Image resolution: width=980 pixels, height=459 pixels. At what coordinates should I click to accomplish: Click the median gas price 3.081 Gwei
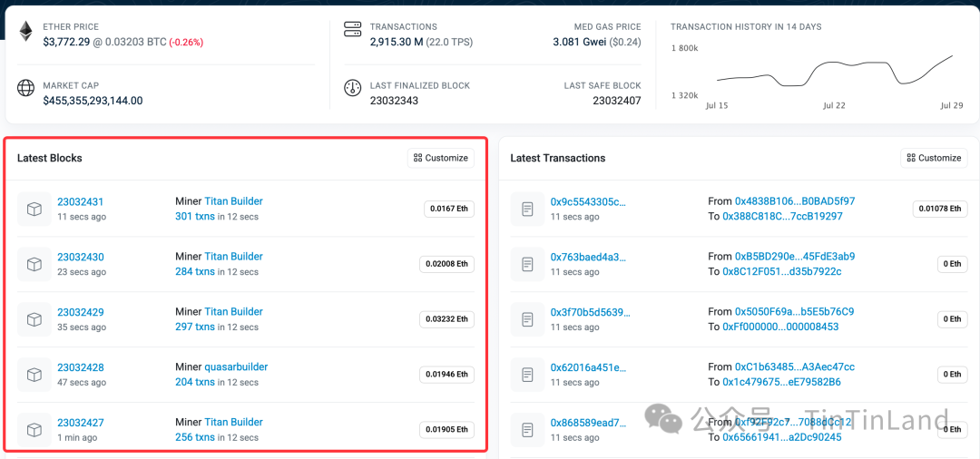[580, 42]
